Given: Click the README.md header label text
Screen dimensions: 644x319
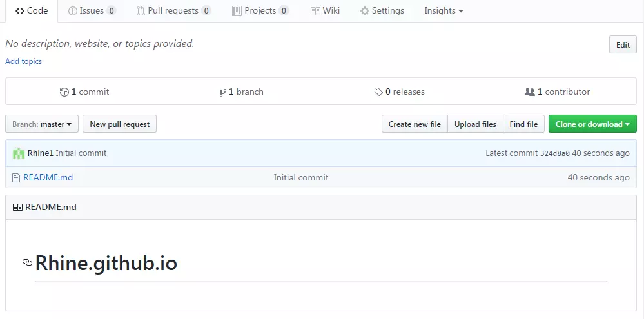Looking at the screenshot, I should point(50,207).
